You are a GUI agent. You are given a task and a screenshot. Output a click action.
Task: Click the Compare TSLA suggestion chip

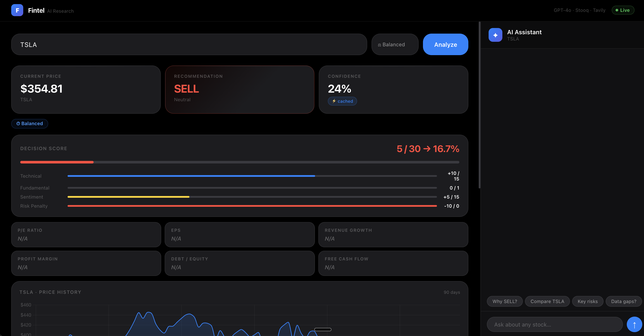pos(547,302)
